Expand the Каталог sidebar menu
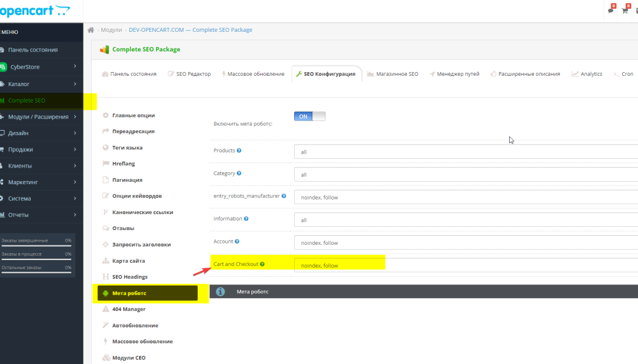The height and width of the screenshot is (364, 638). [x=41, y=84]
